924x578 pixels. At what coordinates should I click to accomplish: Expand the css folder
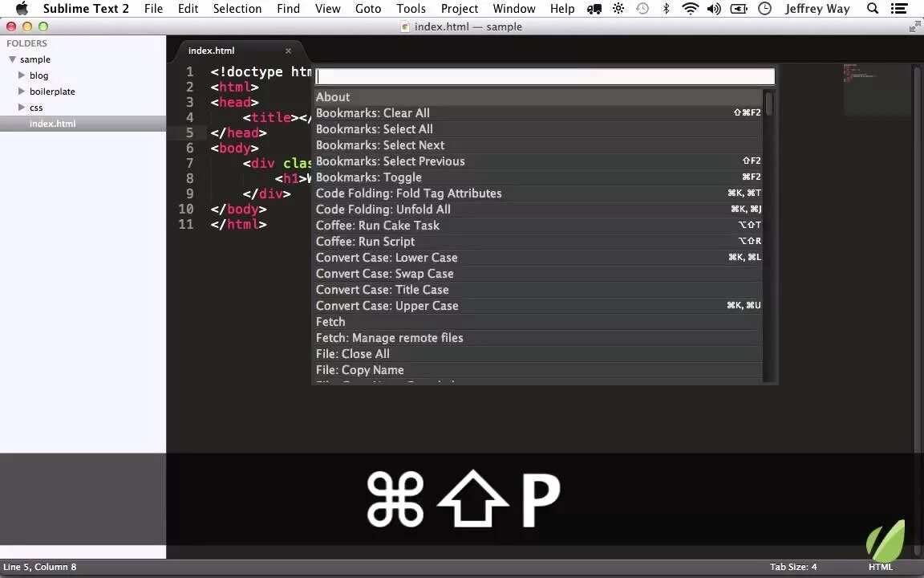[22, 108]
